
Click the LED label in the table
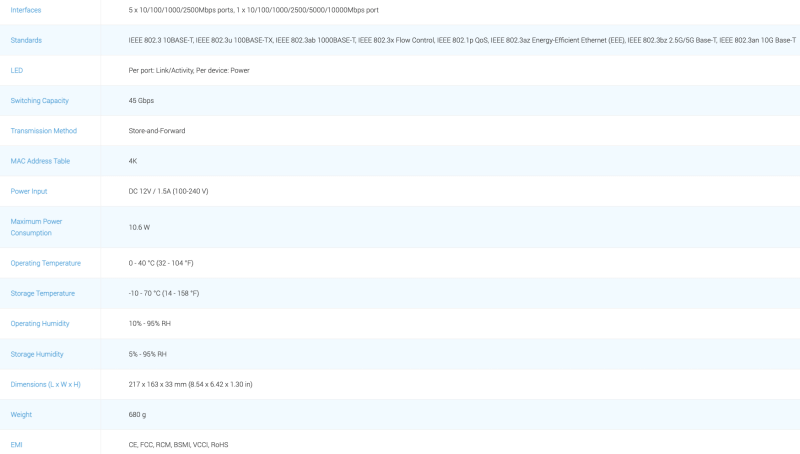17,70
